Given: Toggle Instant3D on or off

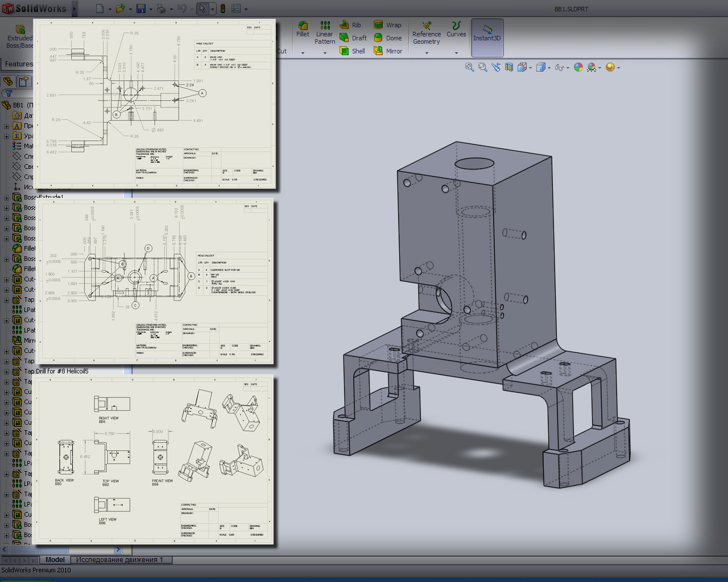Looking at the screenshot, I should (x=486, y=38).
